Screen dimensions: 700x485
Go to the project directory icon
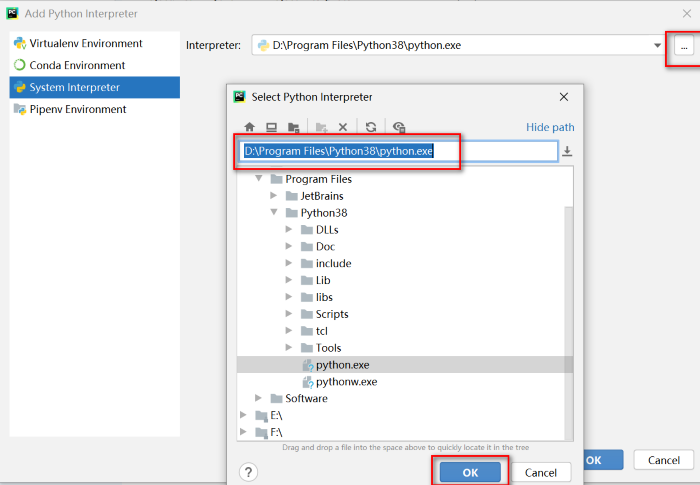293,127
